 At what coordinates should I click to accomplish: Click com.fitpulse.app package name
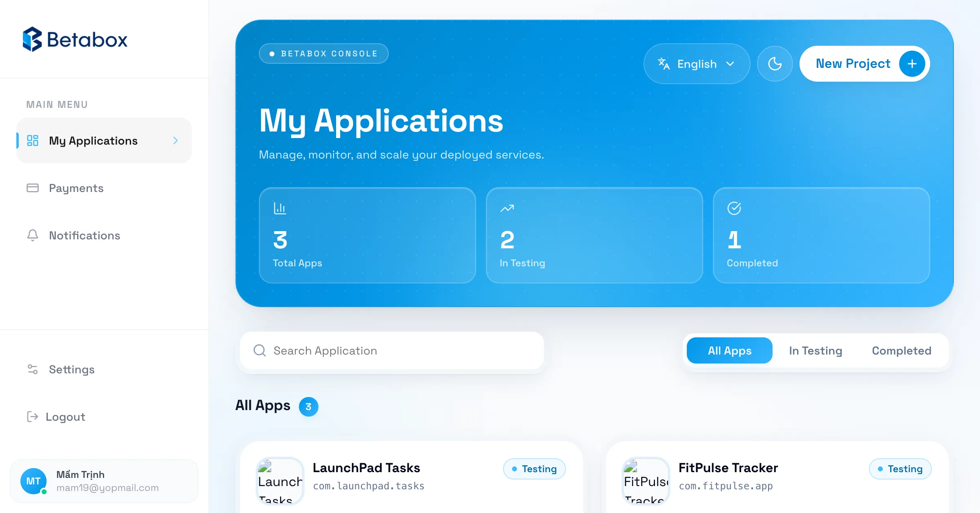tap(726, 486)
